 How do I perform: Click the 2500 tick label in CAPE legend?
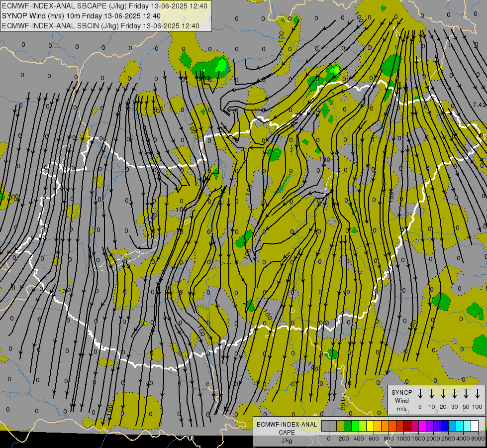[x=448, y=439]
